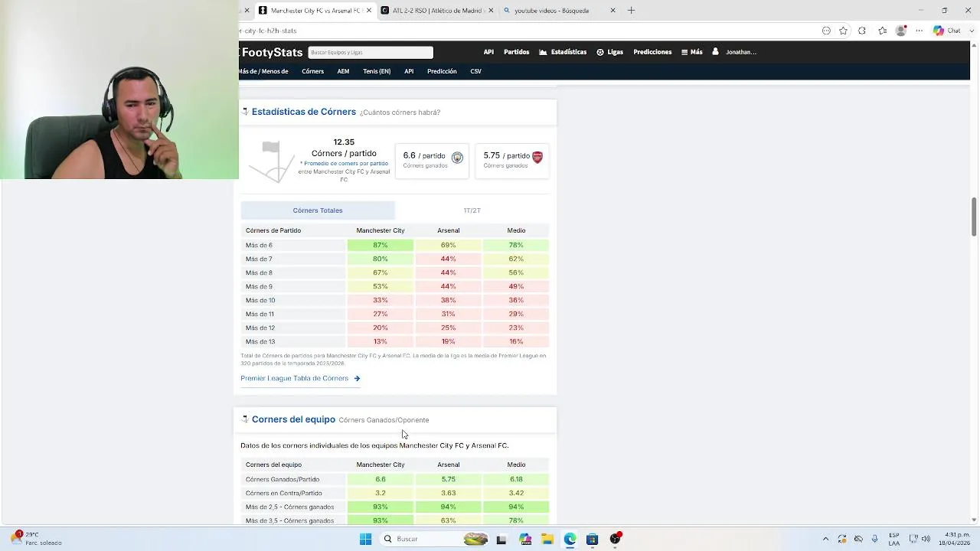
Task: Click the API link in the sub-navigation bar
Action: tap(409, 71)
